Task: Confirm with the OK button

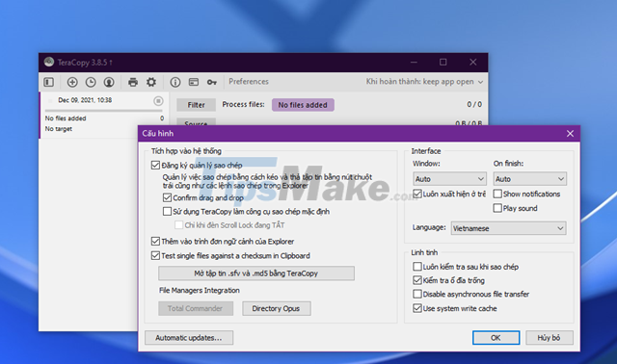Action: point(496,338)
